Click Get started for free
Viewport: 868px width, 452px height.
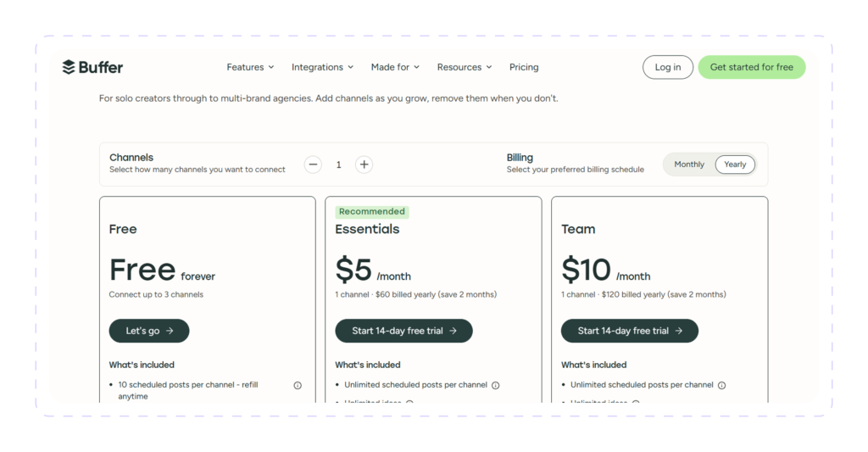coord(751,67)
